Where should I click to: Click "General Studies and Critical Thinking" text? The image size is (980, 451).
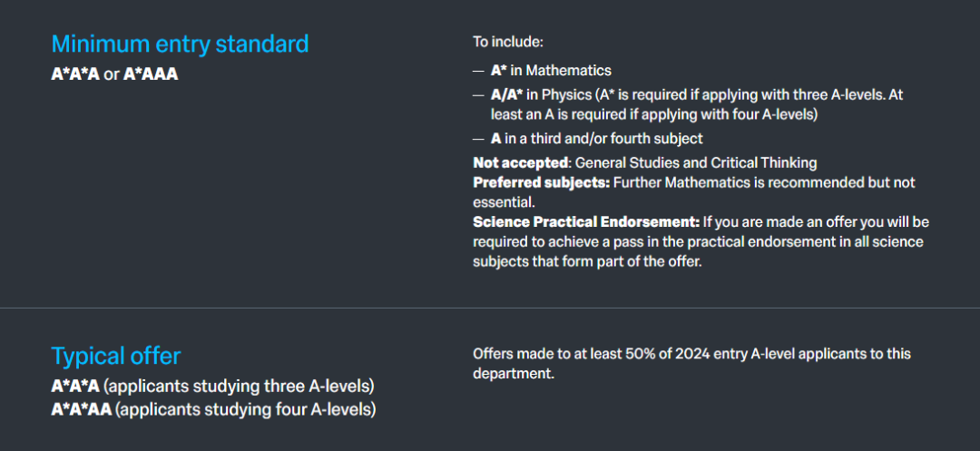pyautogui.click(x=697, y=163)
